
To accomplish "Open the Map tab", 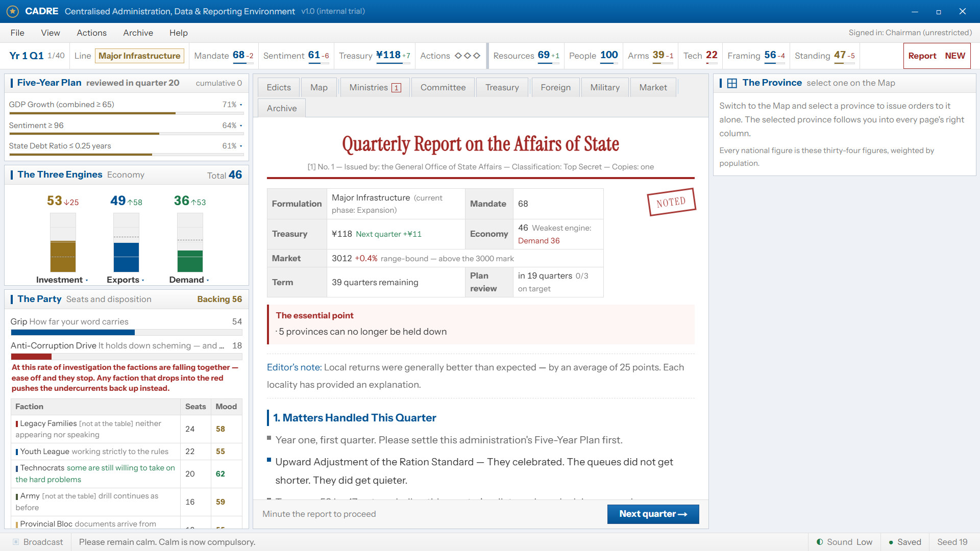I will tap(319, 87).
